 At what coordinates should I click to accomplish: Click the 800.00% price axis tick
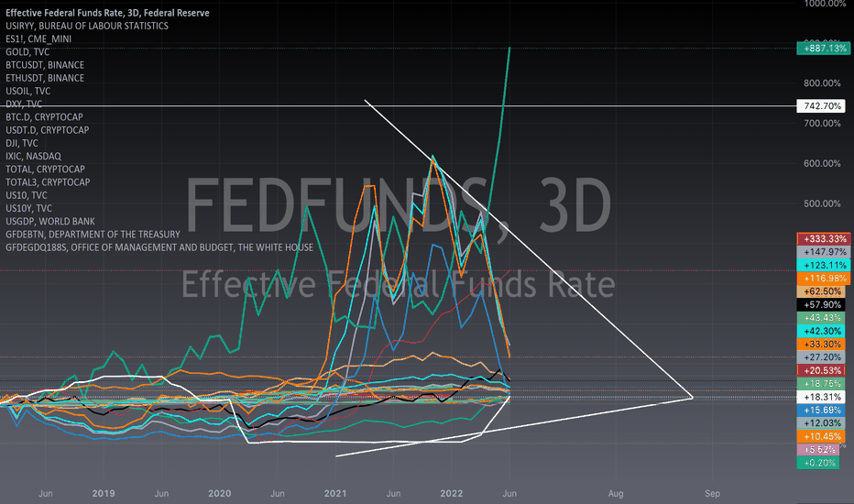click(x=822, y=83)
